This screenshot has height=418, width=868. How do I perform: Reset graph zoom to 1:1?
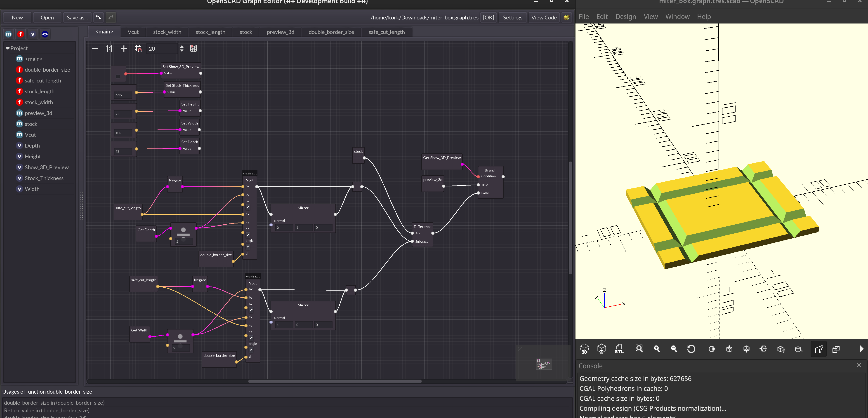(x=109, y=49)
